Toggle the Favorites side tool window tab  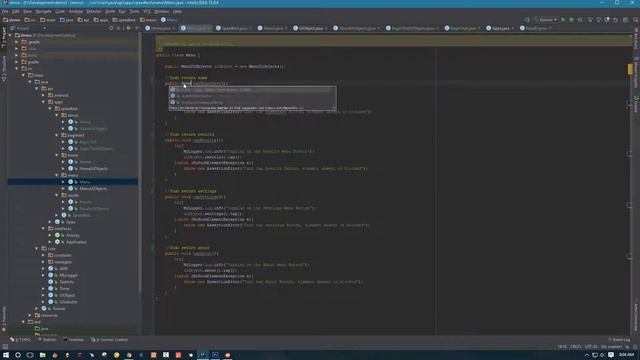click(x=4, y=318)
